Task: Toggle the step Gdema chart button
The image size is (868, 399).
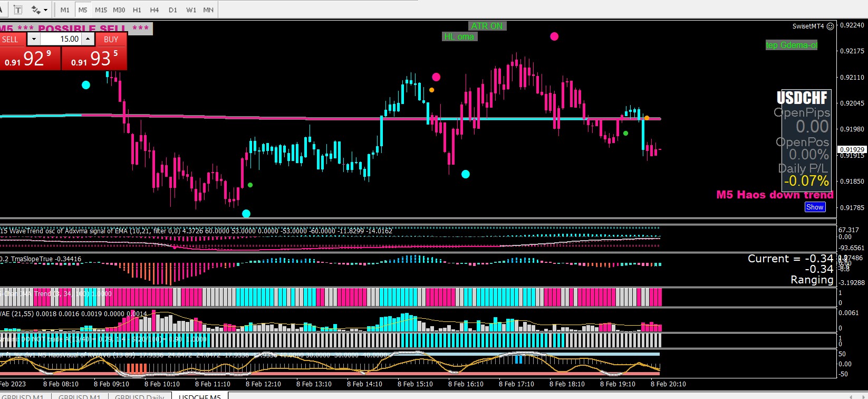Action: pos(792,45)
